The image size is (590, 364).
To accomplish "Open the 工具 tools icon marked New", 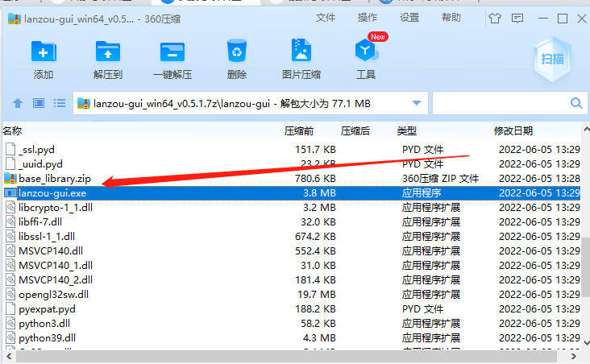I will point(366,51).
